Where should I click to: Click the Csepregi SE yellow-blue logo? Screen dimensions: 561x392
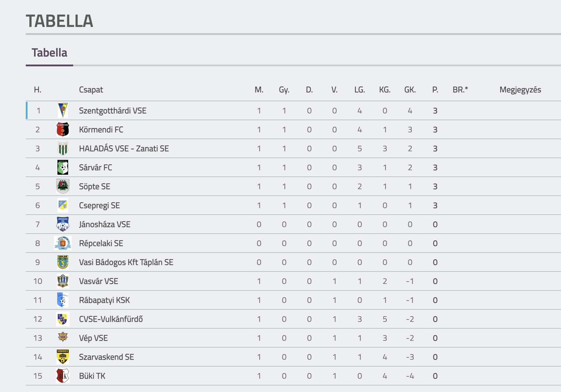(63, 205)
